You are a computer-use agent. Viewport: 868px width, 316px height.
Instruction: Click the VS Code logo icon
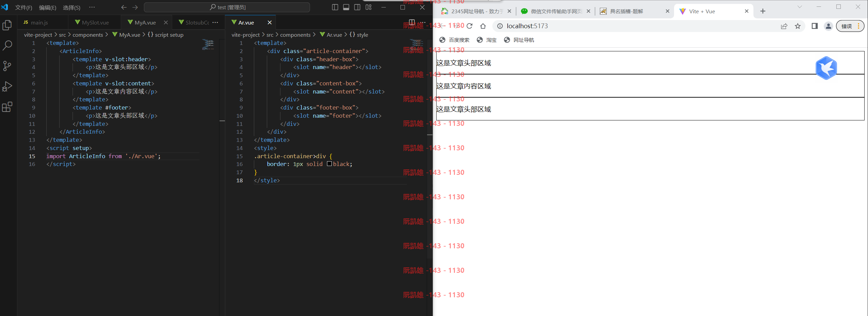point(5,7)
